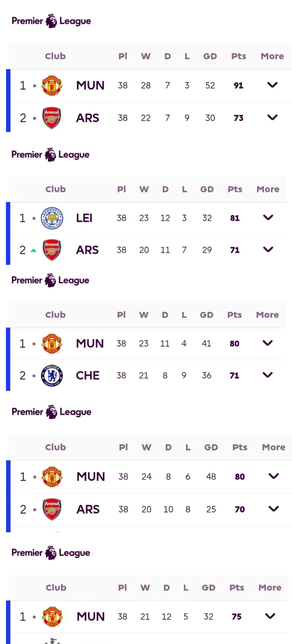Expand Leicester's row with the More chevron
This screenshot has width=292, height=644.
[x=268, y=217]
